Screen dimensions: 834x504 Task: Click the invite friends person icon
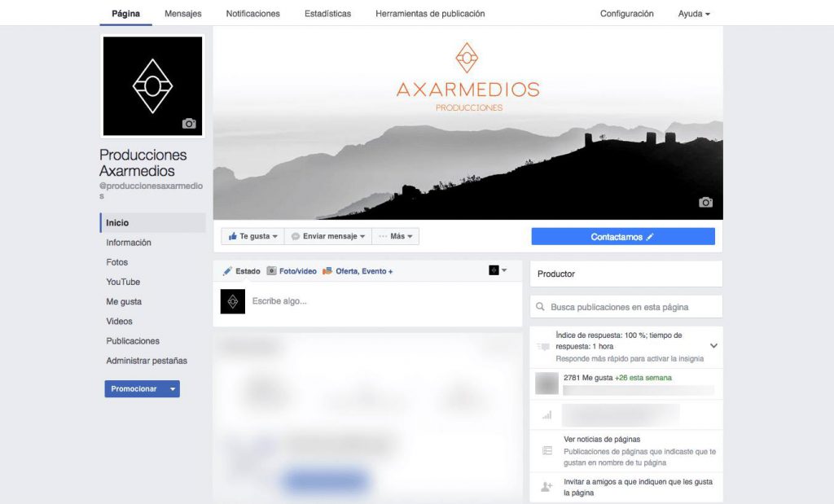pos(546,486)
